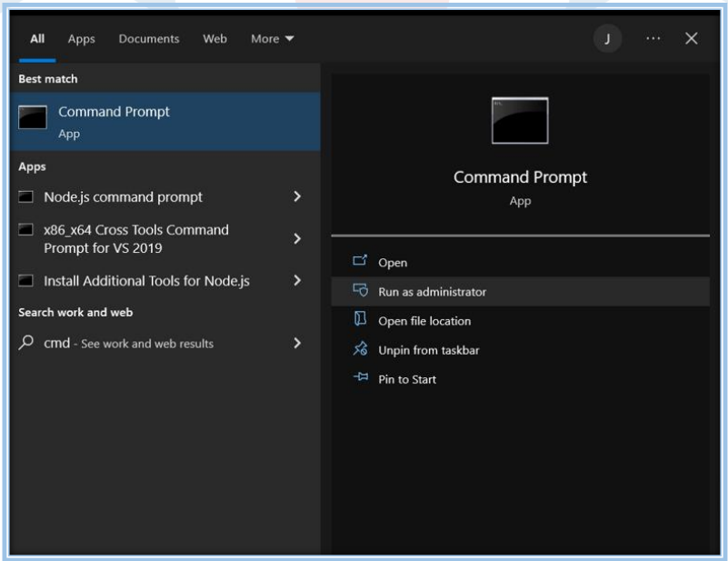
Task: Click the x86_x64 Cross Tools prompt icon
Action: coord(26,230)
